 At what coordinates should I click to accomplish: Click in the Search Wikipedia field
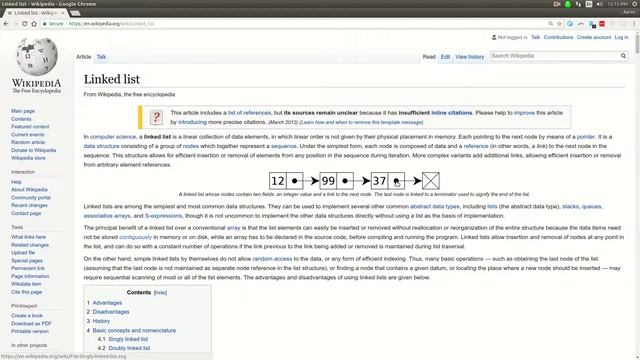pos(555,56)
